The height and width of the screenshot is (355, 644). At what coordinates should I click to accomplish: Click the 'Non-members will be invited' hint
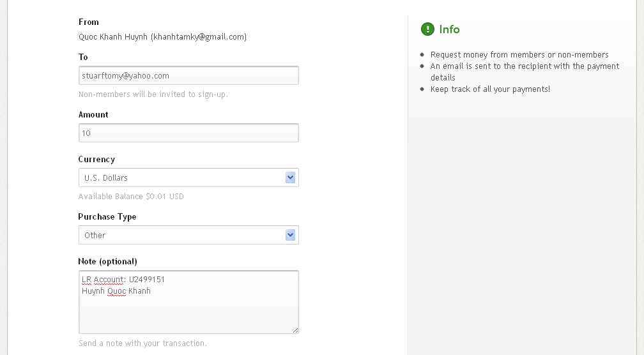click(x=153, y=94)
